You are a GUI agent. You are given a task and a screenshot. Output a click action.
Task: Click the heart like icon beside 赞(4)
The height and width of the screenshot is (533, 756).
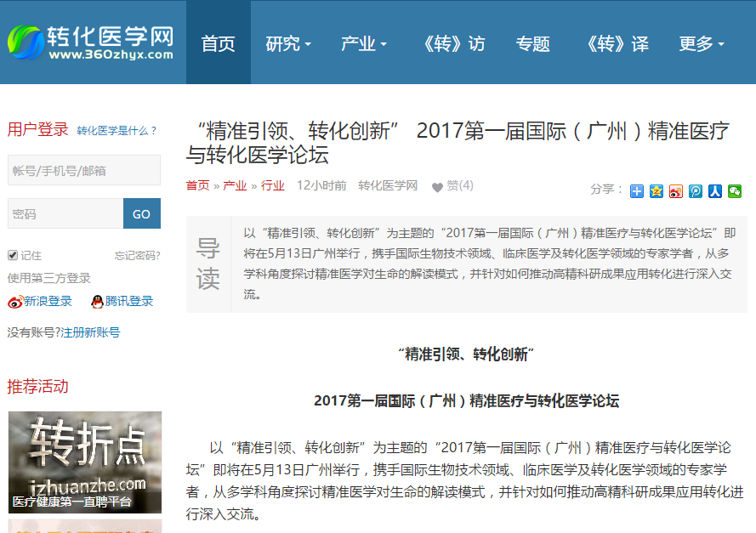(x=437, y=187)
